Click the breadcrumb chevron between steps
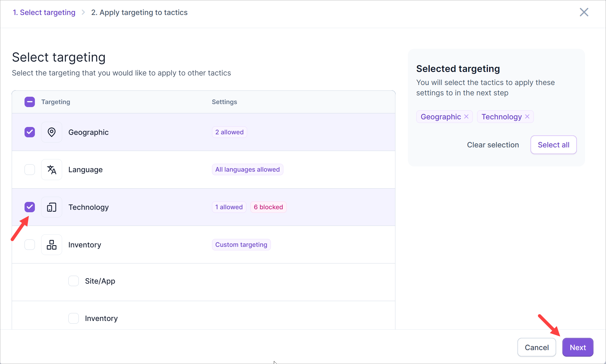The height and width of the screenshot is (364, 606). [83, 13]
